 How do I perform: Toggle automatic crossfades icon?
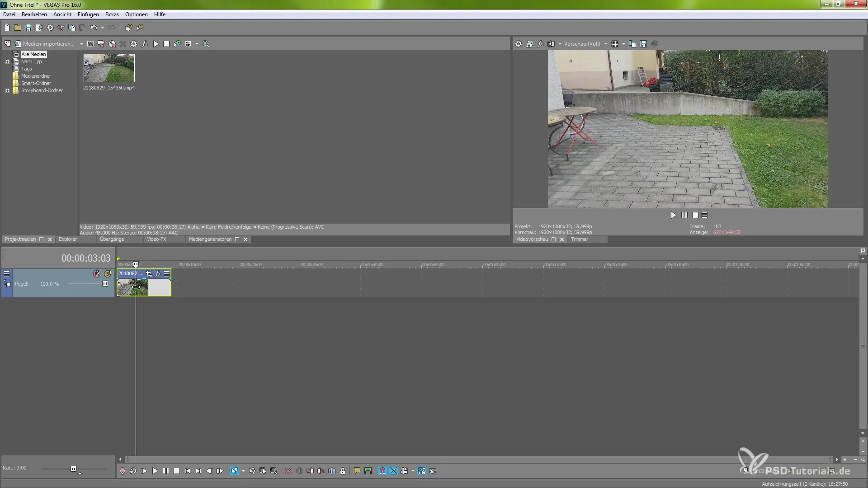tap(393, 471)
